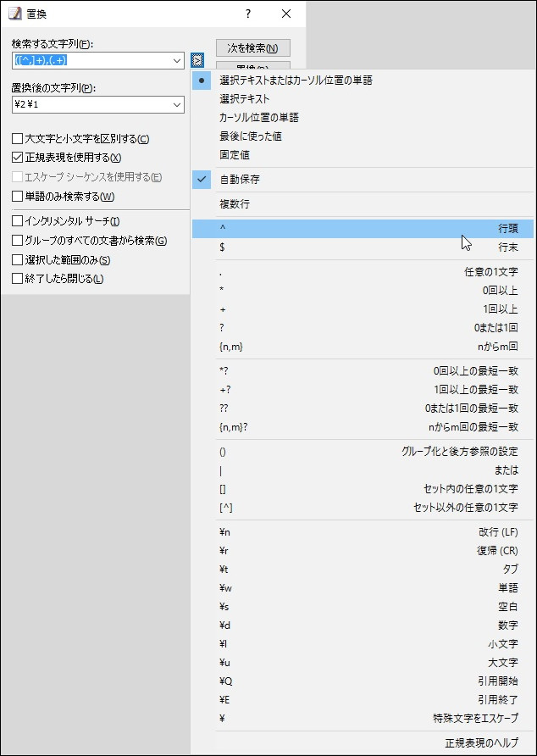Toggle 自動保存 in the menu
This screenshot has height=756, width=537.
click(x=363, y=180)
